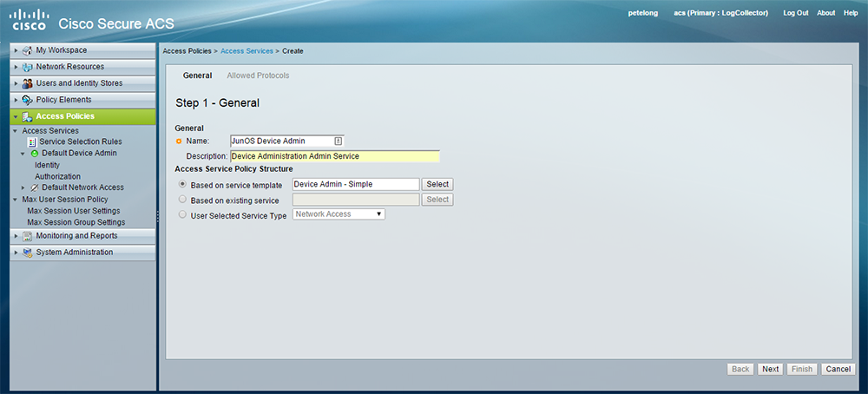Click the My Workspace icon
The image size is (868, 394).
pos(27,50)
